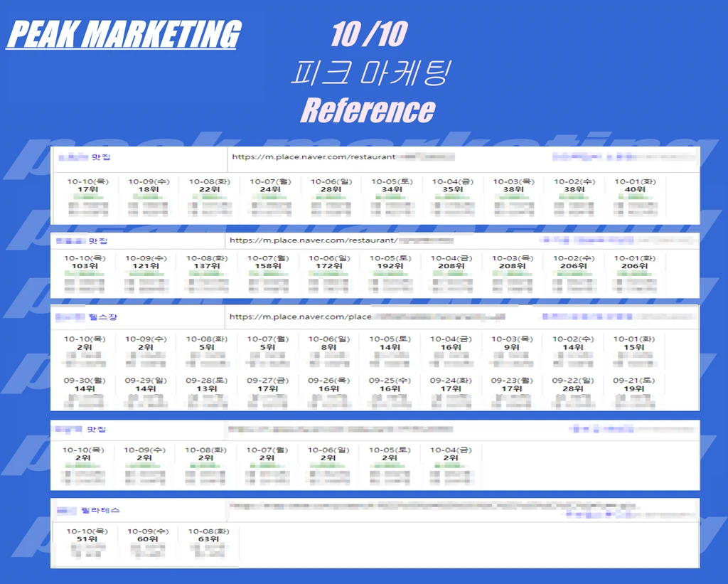Select the 09-28 cell ranked 13위
Image resolution: width=728 pixels, height=584 pixels.
pos(207,391)
